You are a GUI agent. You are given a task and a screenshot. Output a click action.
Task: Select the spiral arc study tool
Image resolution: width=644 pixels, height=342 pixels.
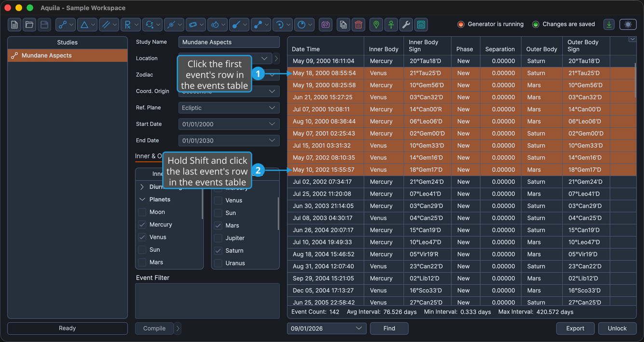283,25
